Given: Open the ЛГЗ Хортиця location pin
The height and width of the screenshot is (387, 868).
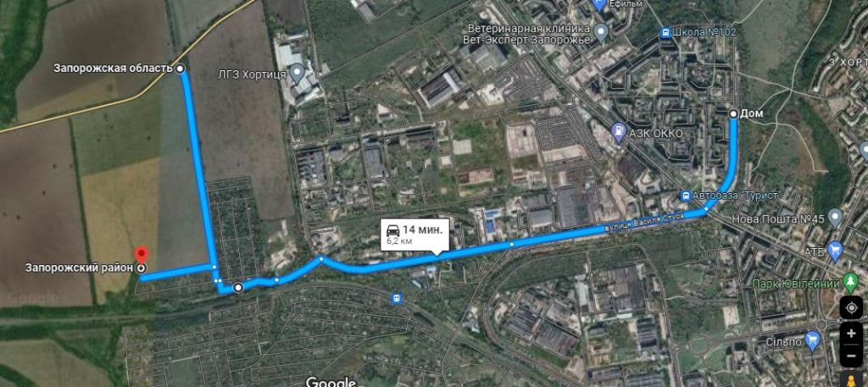Looking at the screenshot, I should [x=298, y=73].
